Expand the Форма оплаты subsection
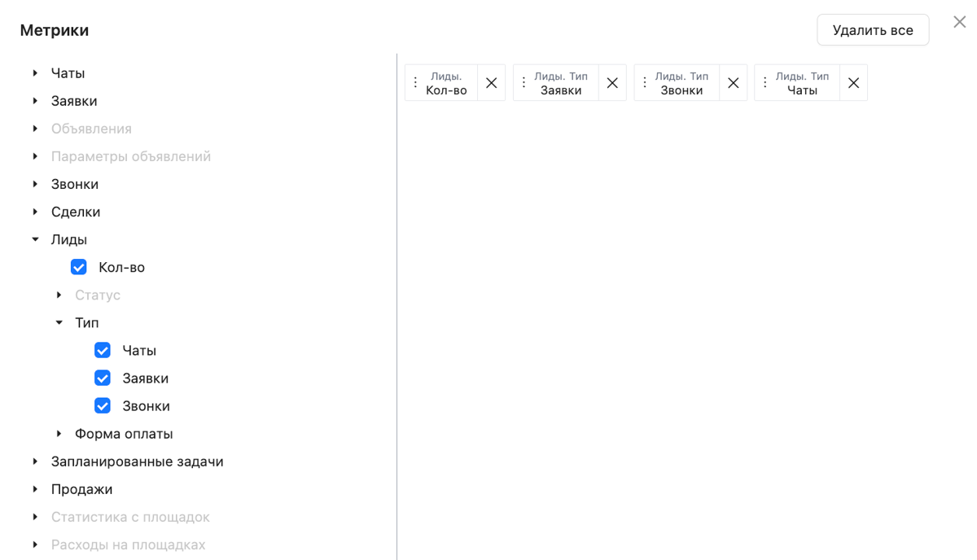The width and height of the screenshot is (977, 560). (59, 434)
